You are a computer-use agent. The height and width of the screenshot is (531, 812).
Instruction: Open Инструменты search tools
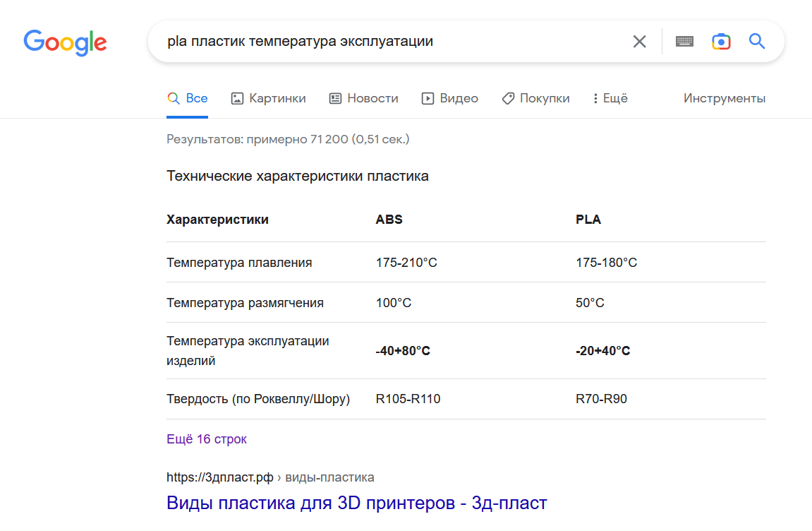click(x=724, y=99)
